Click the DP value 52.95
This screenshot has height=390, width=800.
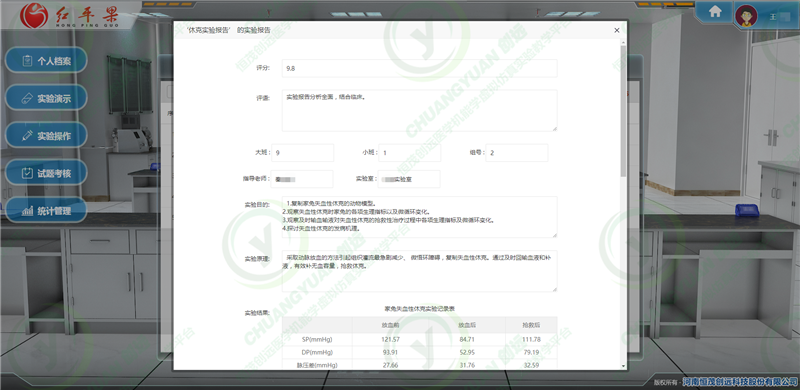click(466, 352)
